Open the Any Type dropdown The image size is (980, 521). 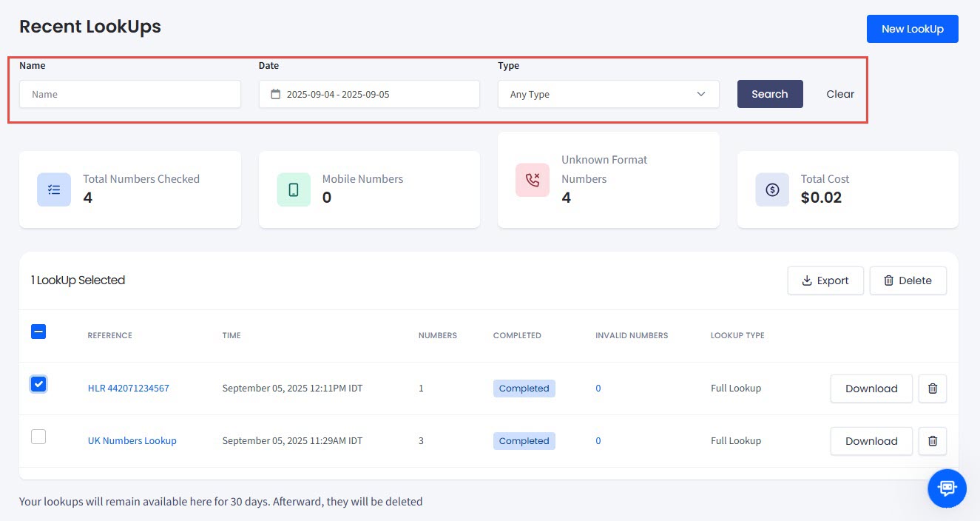click(608, 94)
